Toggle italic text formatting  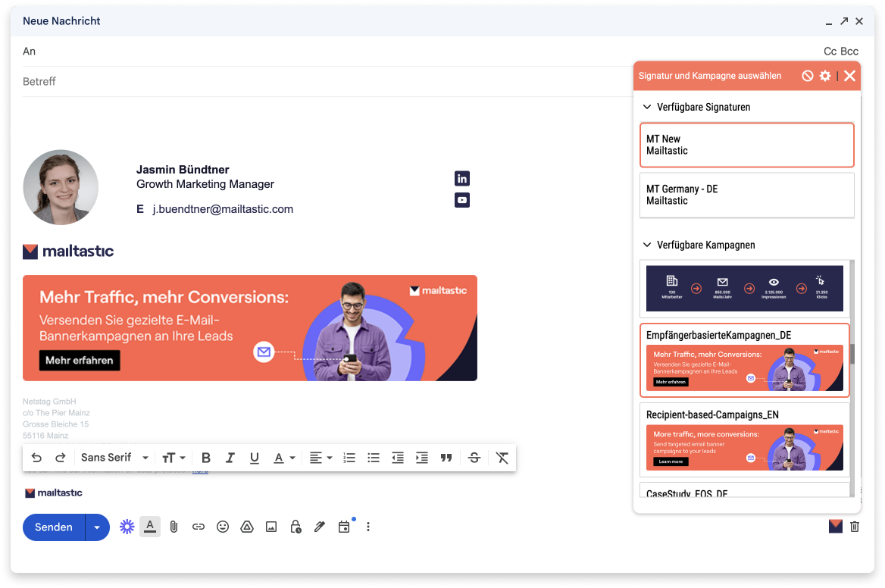(x=230, y=458)
